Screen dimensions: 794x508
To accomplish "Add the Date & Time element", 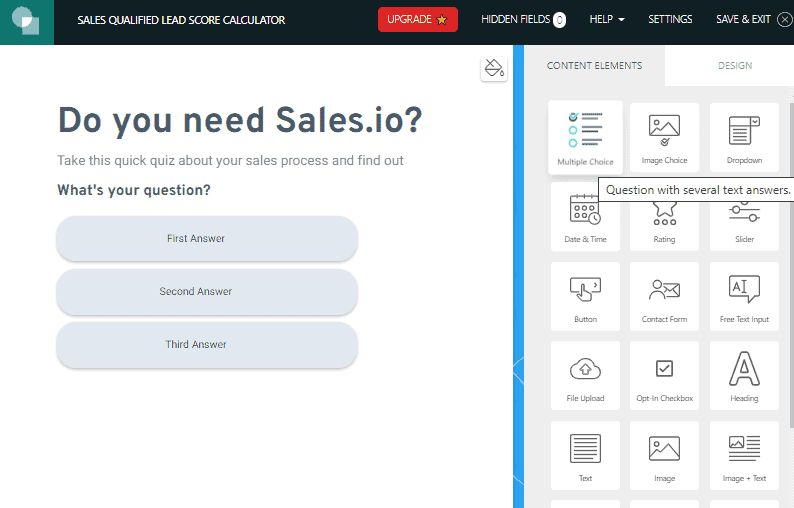I will 585,217.
